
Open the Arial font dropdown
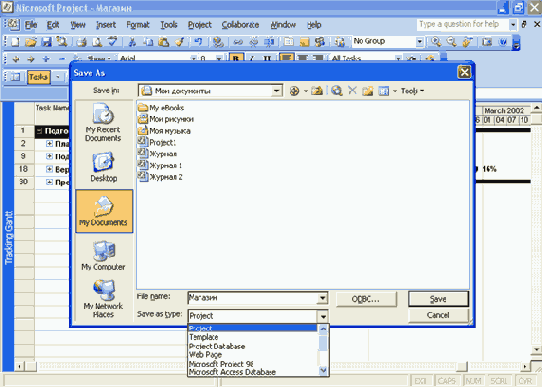(194, 59)
